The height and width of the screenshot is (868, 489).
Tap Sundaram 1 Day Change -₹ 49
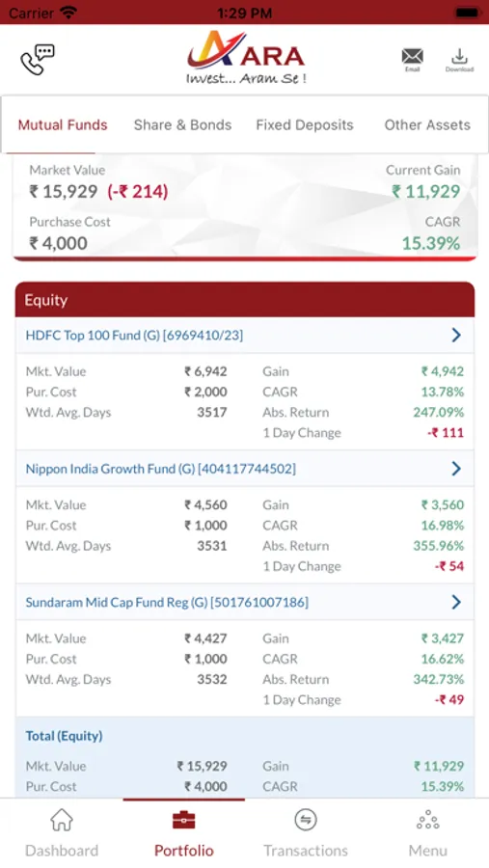(x=449, y=700)
